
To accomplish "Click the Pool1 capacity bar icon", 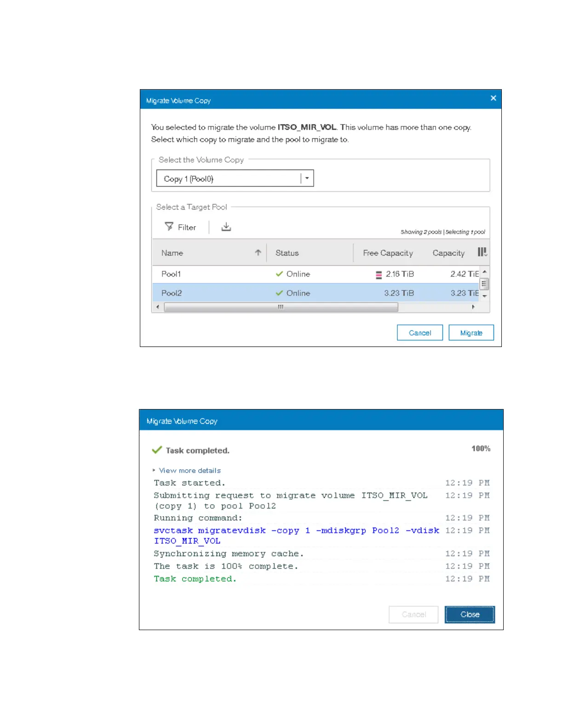I will [379, 275].
